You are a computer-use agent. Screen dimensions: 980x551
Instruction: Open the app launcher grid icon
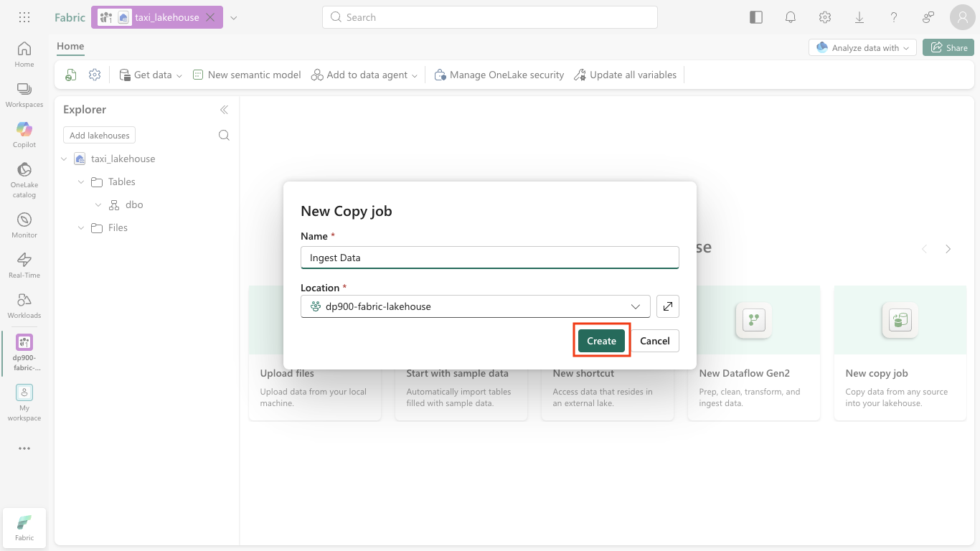[24, 17]
